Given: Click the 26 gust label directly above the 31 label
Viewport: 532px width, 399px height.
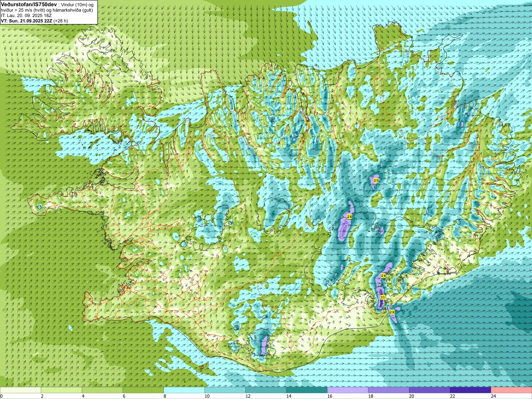Looking at the screenshot, I should [x=384, y=276].
